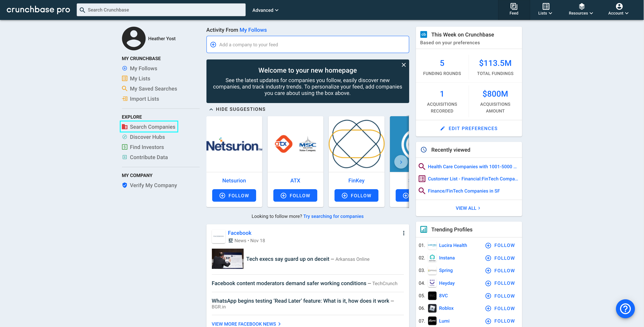Click Heather Yost's profile avatar
644x327 pixels.
(x=133, y=39)
